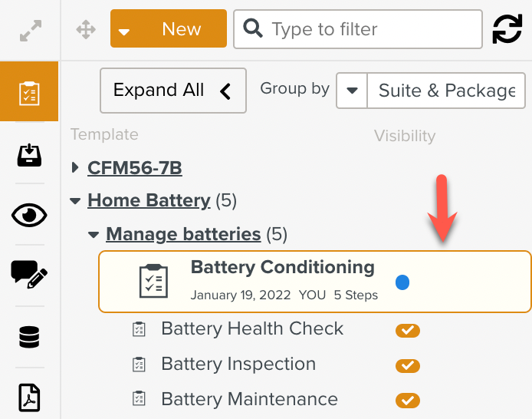Expand the CFM56-7B tree group
The image size is (532, 419).
tap(75, 167)
